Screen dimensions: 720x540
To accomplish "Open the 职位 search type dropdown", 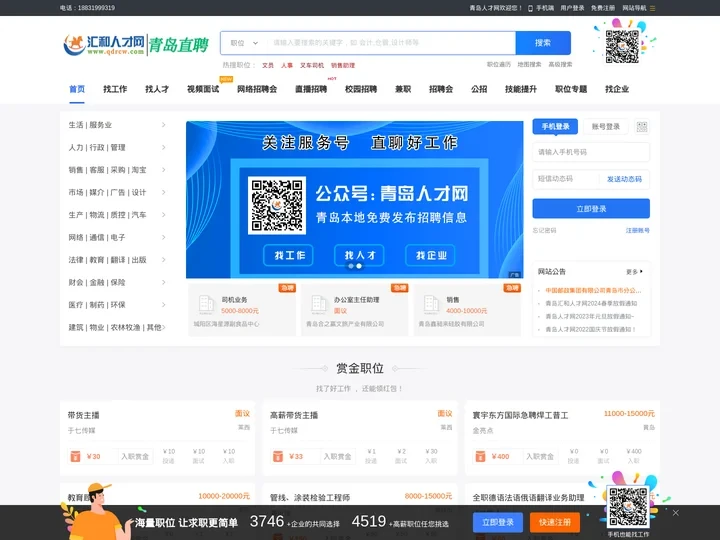I will pyautogui.click(x=244, y=43).
